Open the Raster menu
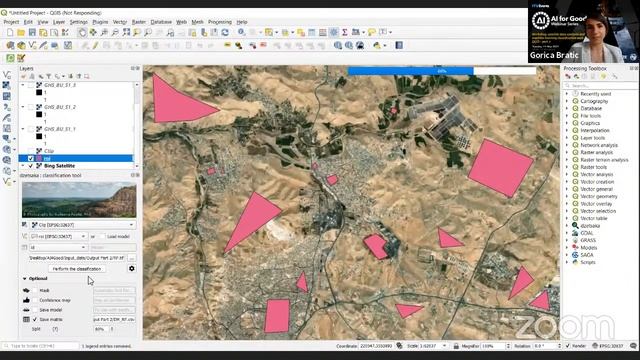 coord(139,22)
